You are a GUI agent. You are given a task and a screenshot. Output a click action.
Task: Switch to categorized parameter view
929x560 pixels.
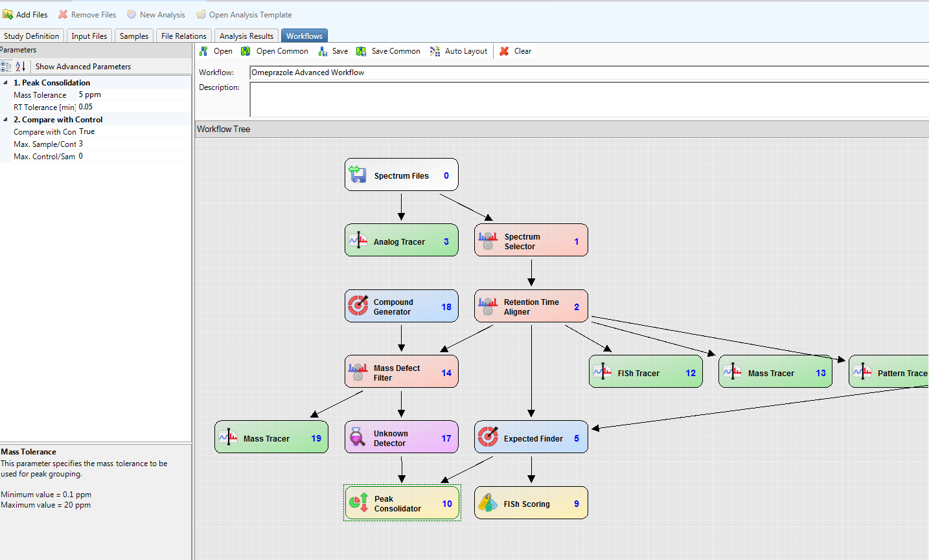click(6, 67)
